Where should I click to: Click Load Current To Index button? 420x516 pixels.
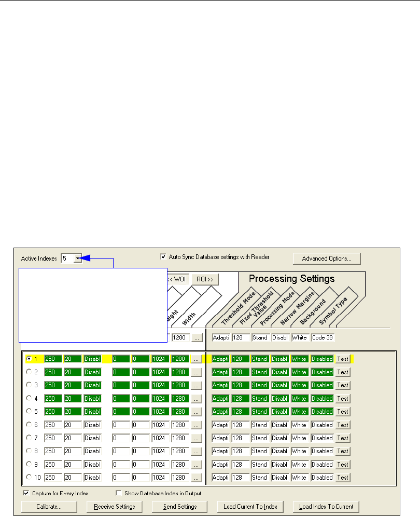[250, 507]
